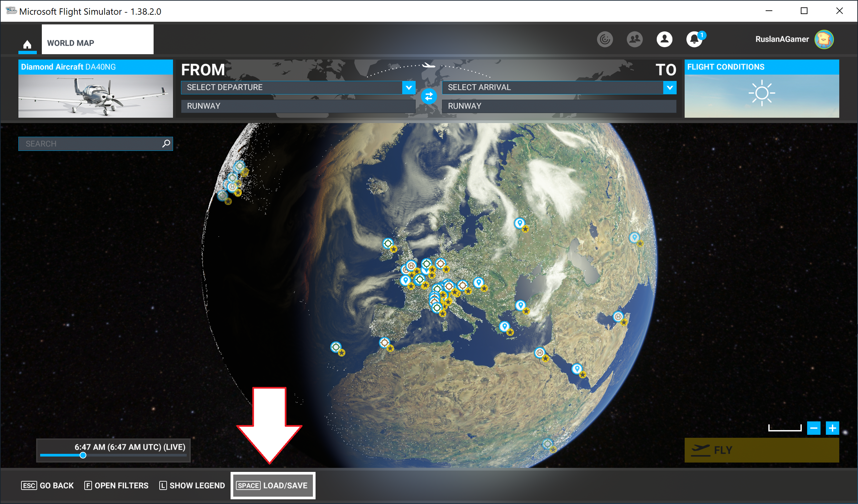Select the pin marker near Istanbul

tap(520, 305)
